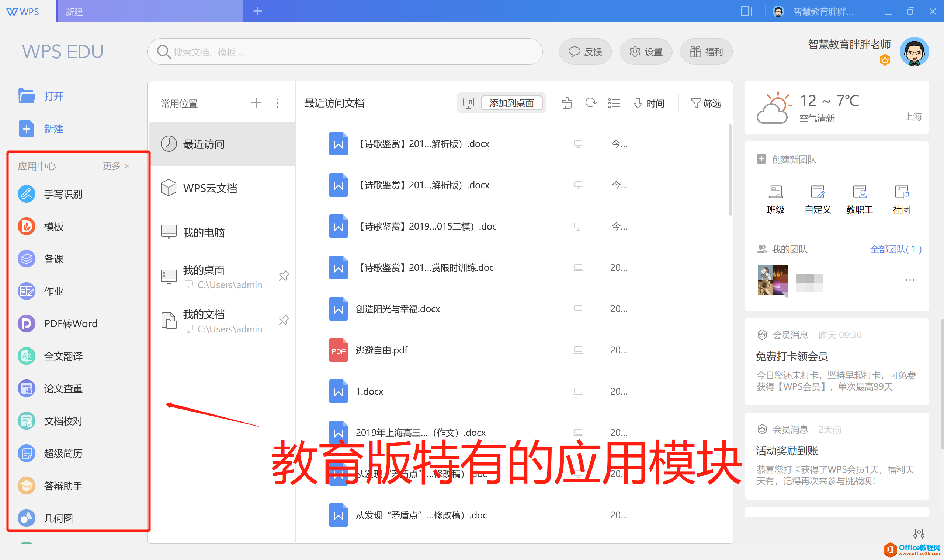Click user profile avatar at top right
The image size is (944, 560).
914,52
